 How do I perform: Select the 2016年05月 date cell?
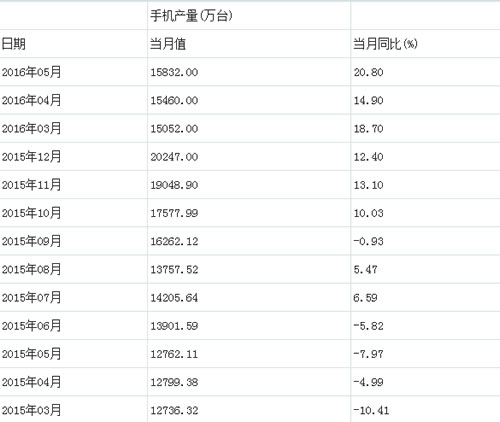(x=31, y=72)
